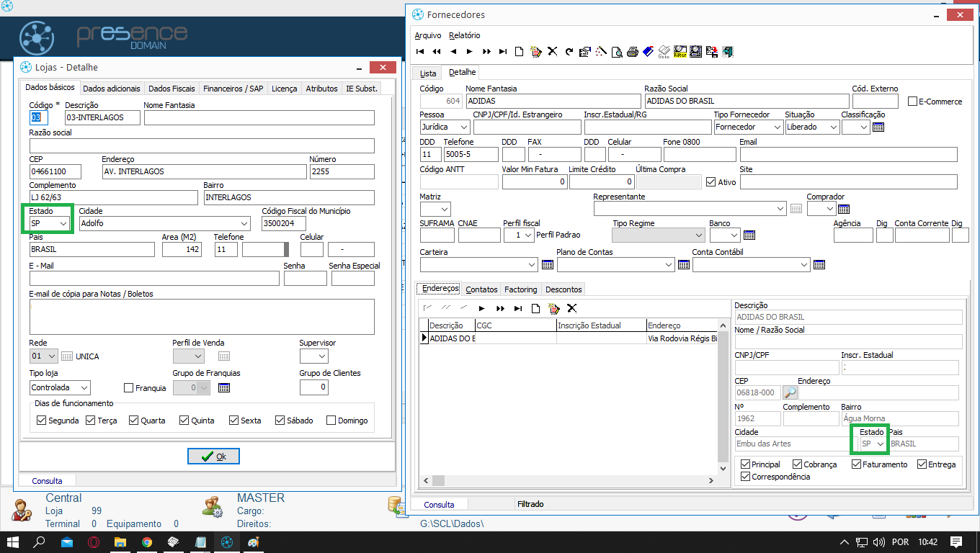Expand the Situação dropdown

[x=833, y=127]
